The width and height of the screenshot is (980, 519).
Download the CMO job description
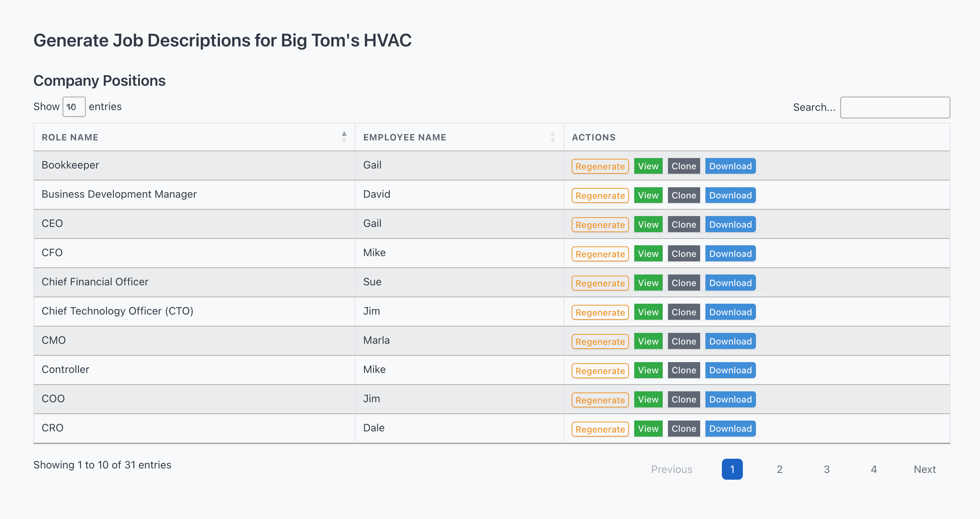(731, 342)
